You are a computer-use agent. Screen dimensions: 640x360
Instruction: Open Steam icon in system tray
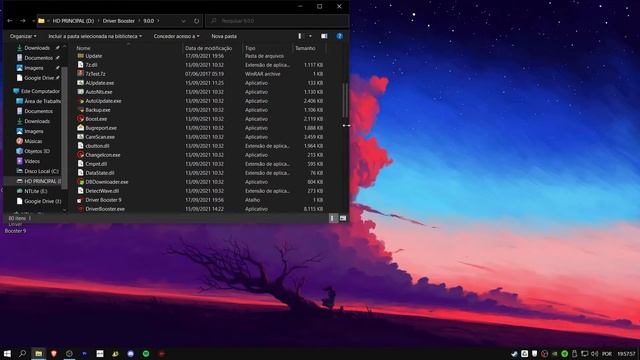514,353
